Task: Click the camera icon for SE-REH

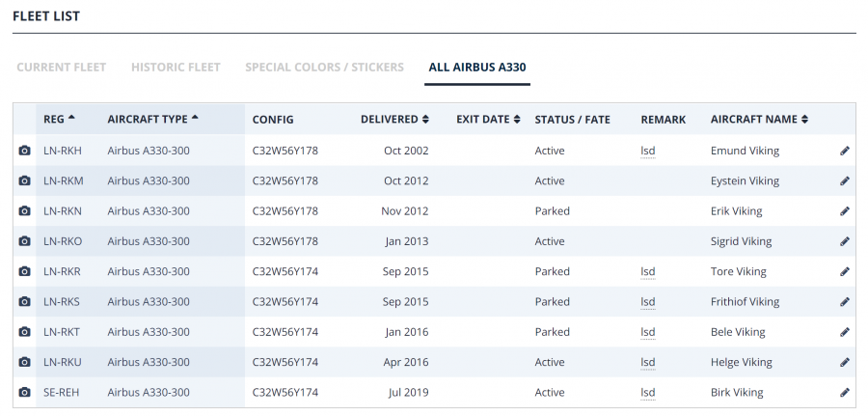Action: coord(24,393)
